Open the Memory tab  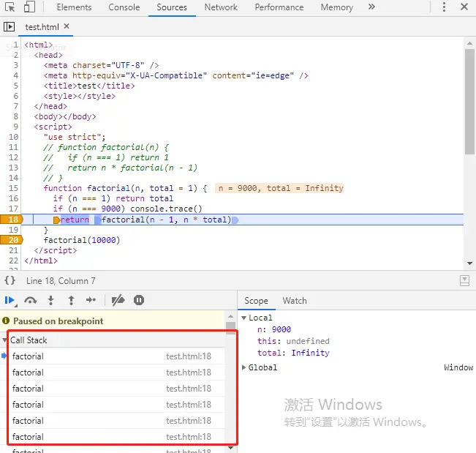coord(337,7)
